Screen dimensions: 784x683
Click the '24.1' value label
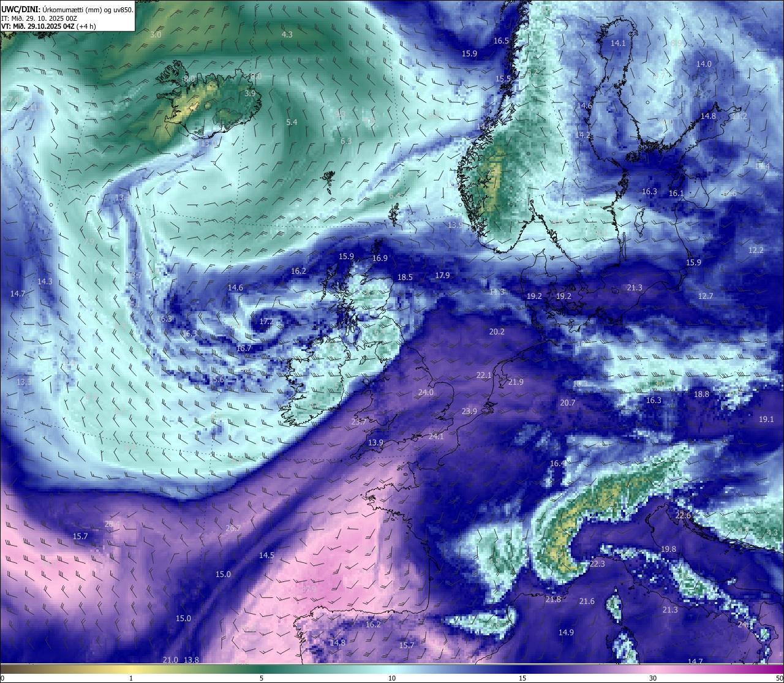pyautogui.click(x=435, y=436)
